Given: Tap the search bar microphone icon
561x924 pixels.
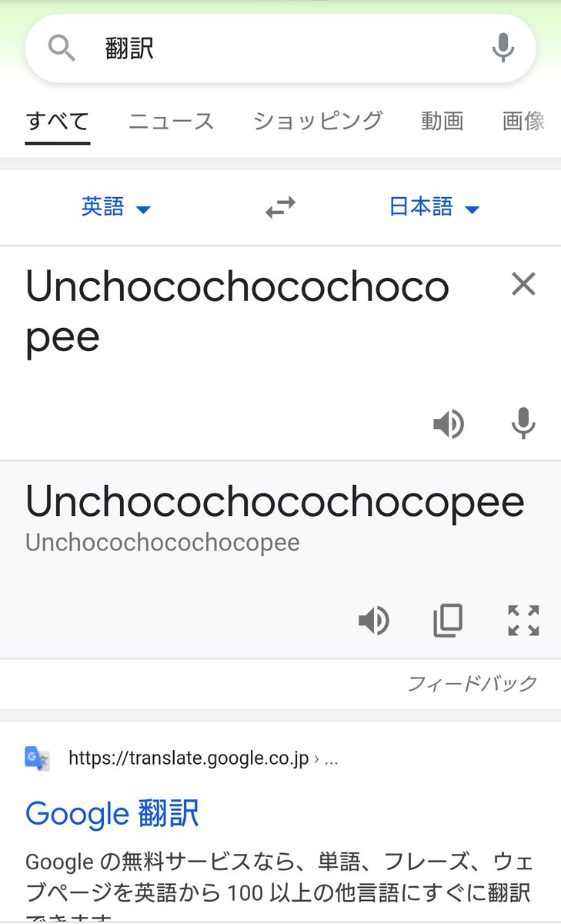Looking at the screenshot, I should coord(503,49).
